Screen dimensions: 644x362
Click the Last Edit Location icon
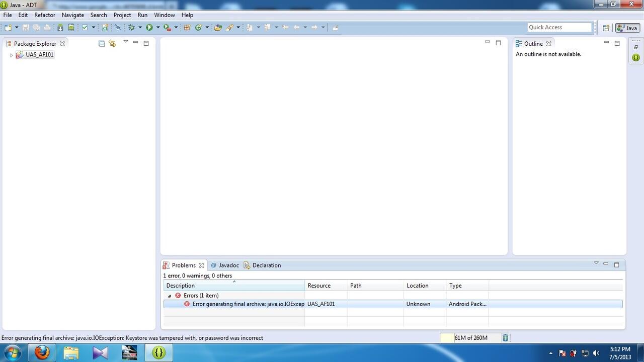point(286,27)
